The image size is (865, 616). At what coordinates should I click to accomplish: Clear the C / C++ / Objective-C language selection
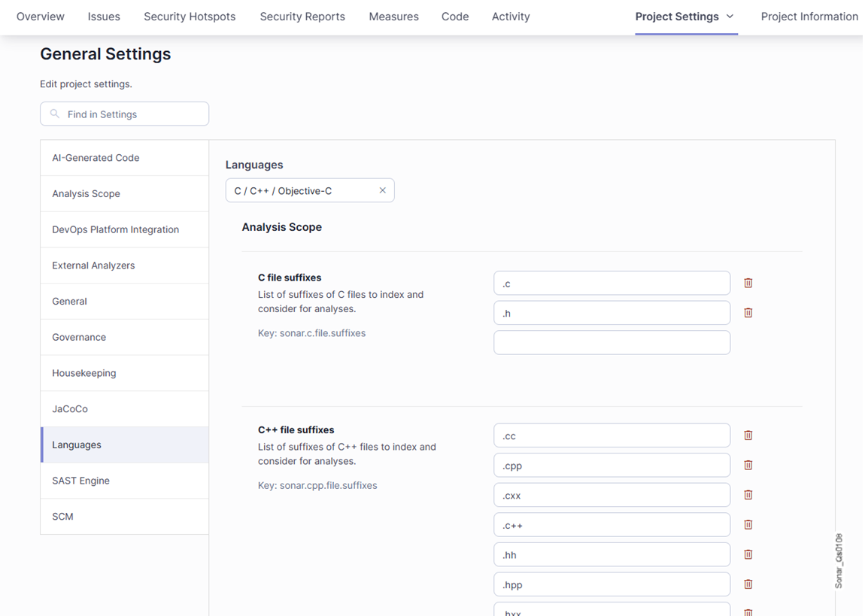pos(382,190)
